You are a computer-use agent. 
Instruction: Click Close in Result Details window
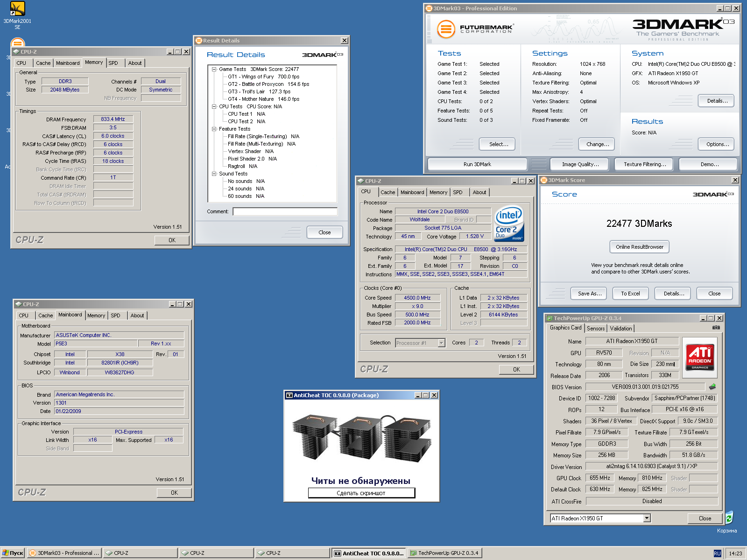click(x=324, y=232)
